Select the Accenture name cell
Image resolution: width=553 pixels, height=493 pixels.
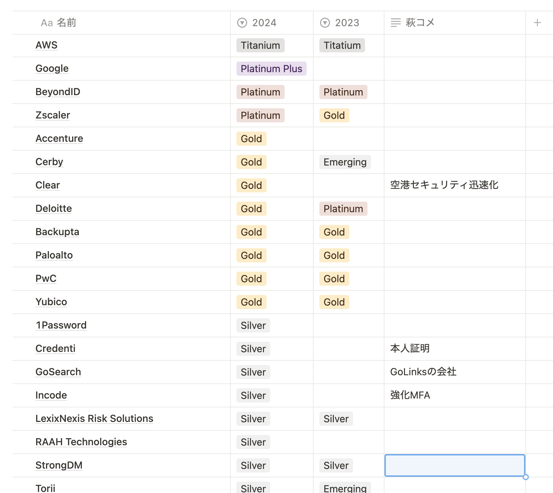122,139
